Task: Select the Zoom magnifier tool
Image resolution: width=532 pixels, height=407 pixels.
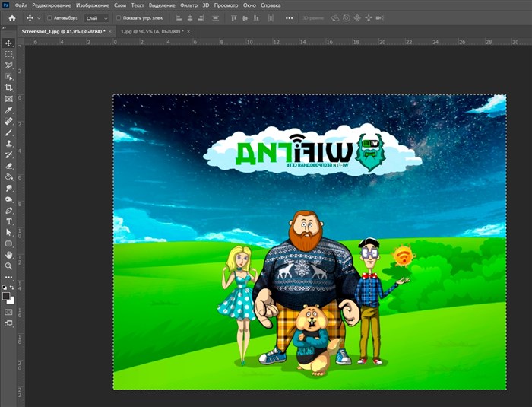Action: [9, 266]
